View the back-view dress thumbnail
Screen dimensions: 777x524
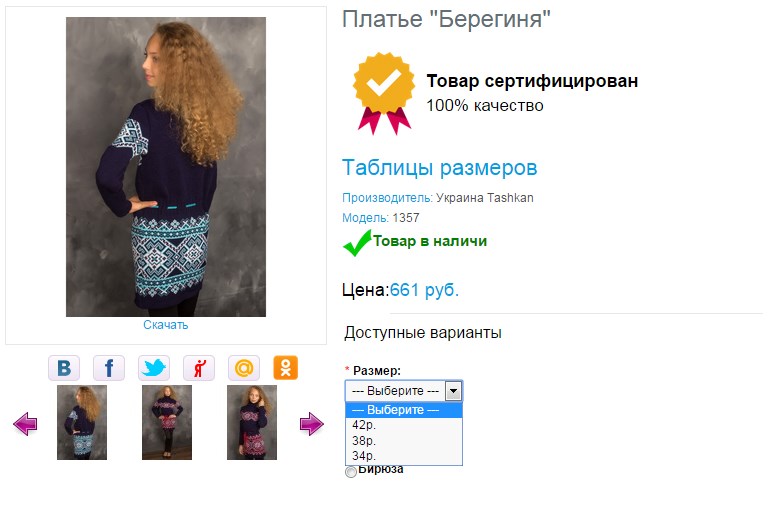[82, 422]
